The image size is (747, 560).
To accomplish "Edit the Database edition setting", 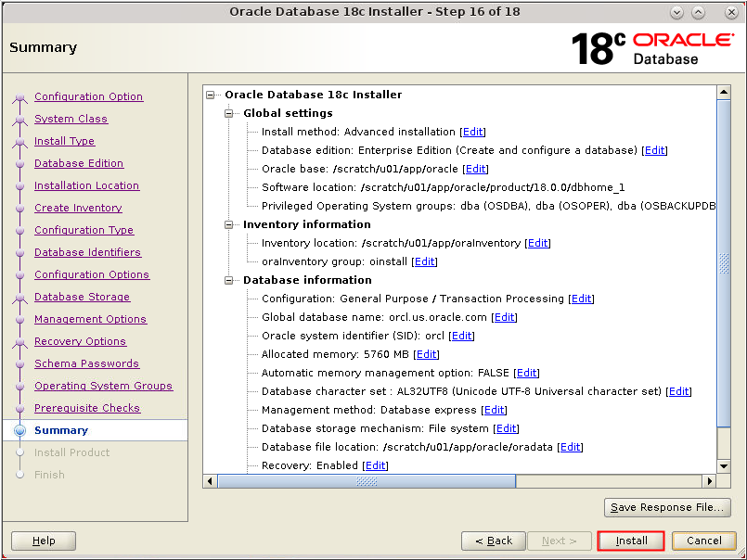I will tap(654, 150).
